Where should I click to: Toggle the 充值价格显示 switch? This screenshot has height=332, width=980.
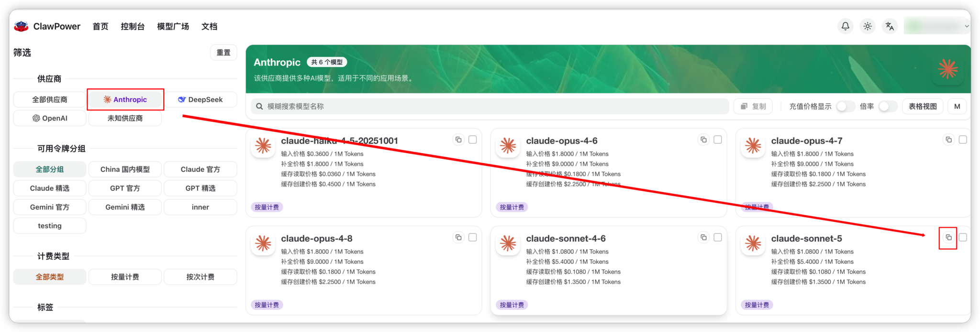tap(845, 106)
